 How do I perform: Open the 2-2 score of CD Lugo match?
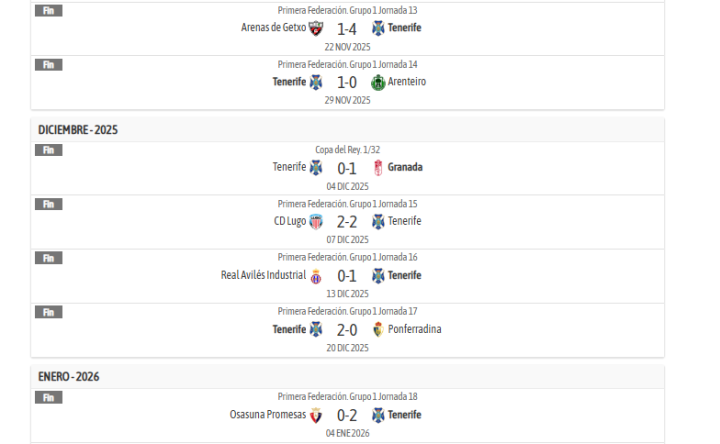point(347,221)
